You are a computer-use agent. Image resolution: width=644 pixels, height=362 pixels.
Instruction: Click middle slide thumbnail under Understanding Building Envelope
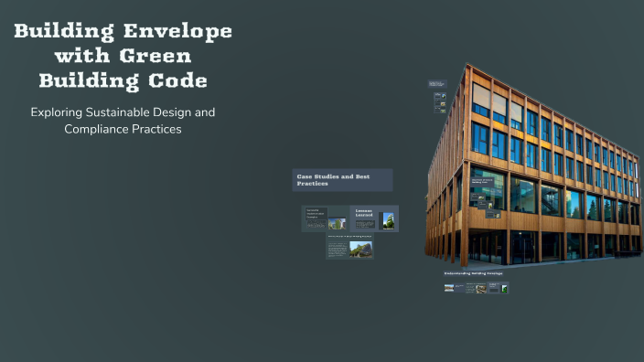pos(476,288)
